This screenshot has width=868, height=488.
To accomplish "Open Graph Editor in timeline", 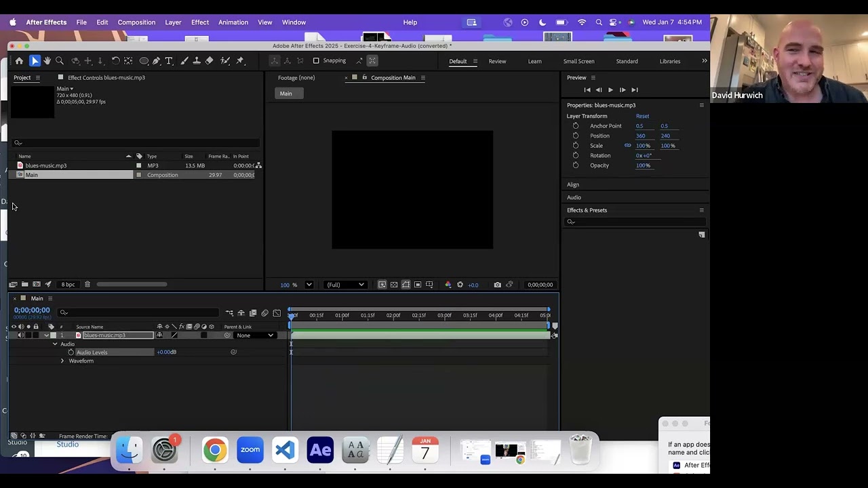I will tap(277, 313).
